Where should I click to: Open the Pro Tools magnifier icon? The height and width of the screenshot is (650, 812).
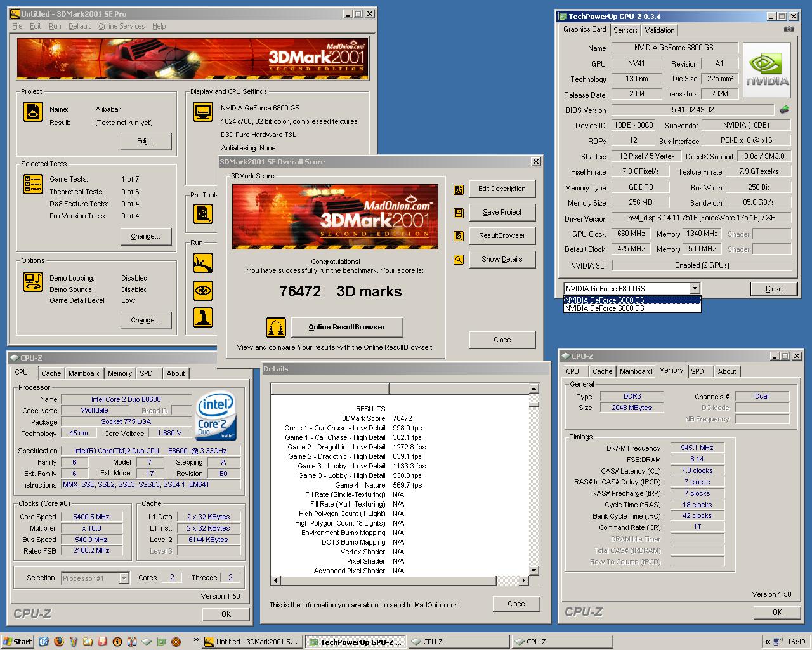click(203, 214)
